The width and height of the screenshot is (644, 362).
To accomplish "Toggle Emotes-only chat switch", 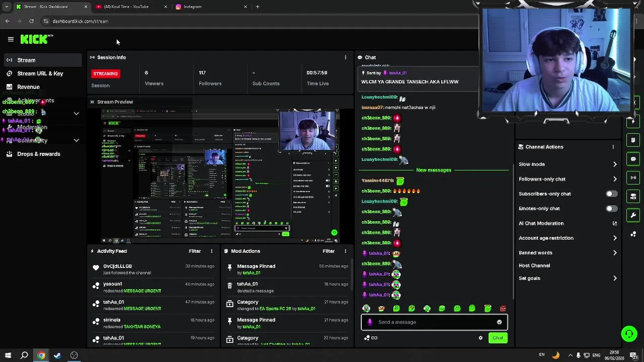I will click(611, 208).
